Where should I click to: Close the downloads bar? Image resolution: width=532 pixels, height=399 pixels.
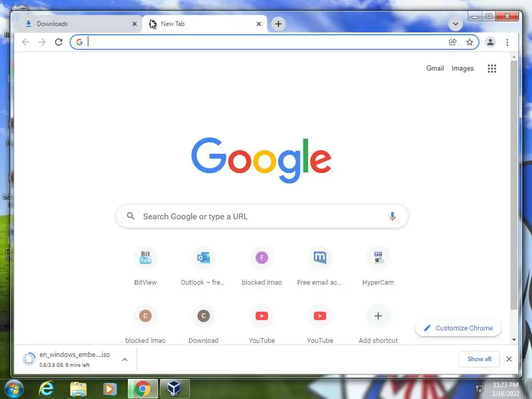509,359
